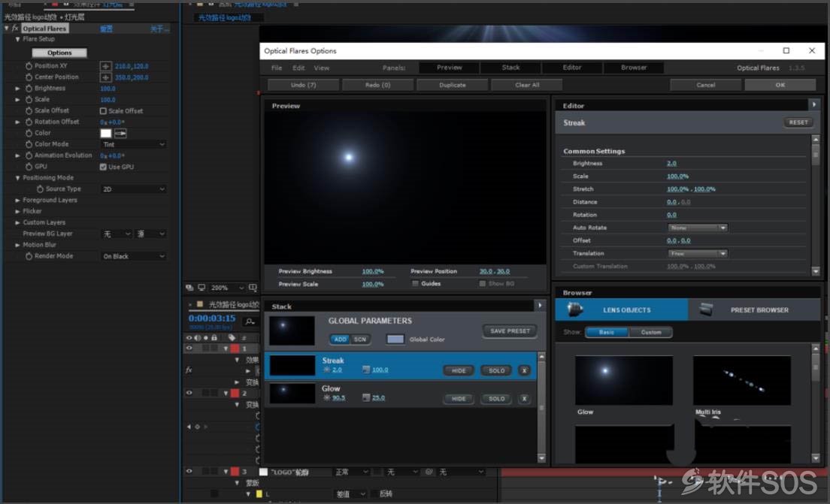The image size is (830, 504).
Task: Hide timeline layer 1 with its eye
Action: pyautogui.click(x=189, y=349)
